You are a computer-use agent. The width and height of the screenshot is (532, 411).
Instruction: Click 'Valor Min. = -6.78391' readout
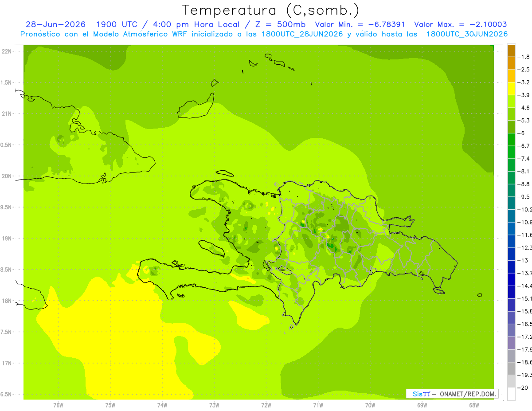[360, 24]
